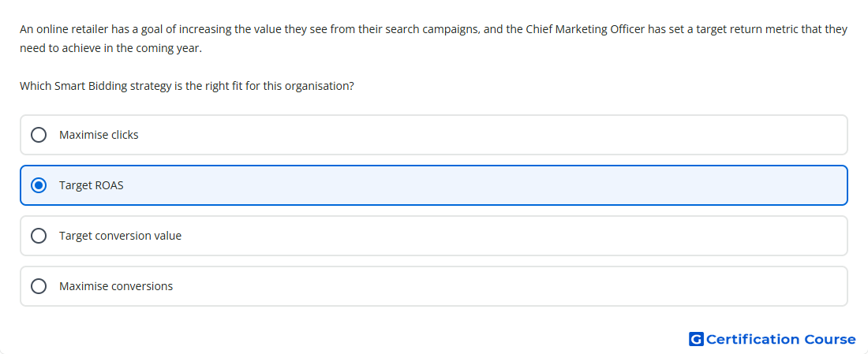Click the 'Maximise conversions' label text

(116, 286)
